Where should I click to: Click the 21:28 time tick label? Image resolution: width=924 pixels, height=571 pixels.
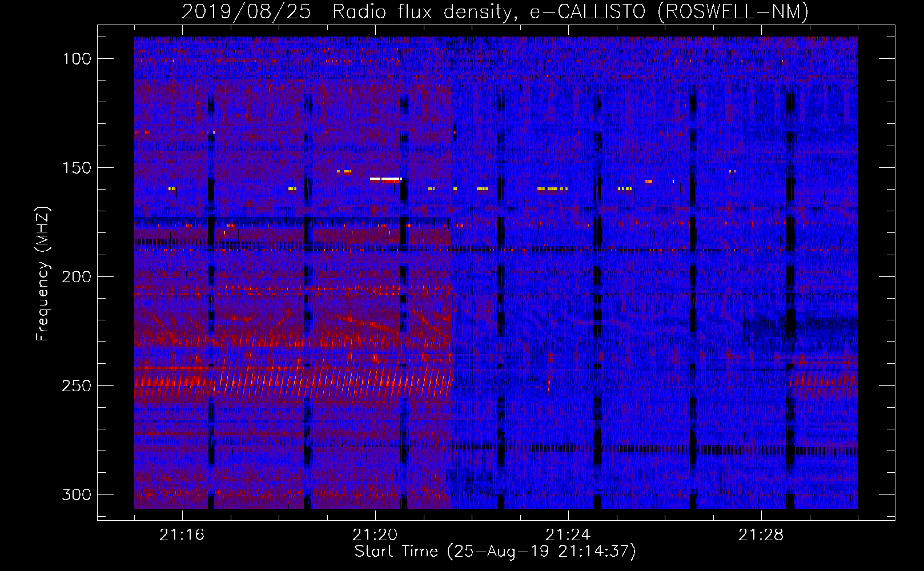[x=761, y=535]
